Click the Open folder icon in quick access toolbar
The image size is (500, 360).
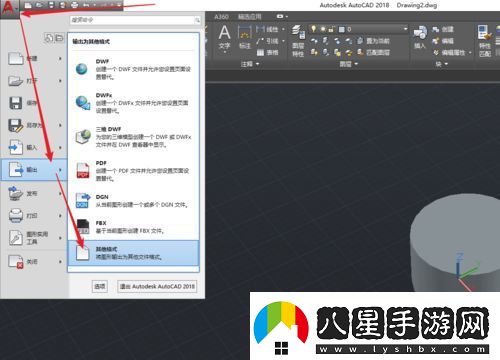coord(39,5)
